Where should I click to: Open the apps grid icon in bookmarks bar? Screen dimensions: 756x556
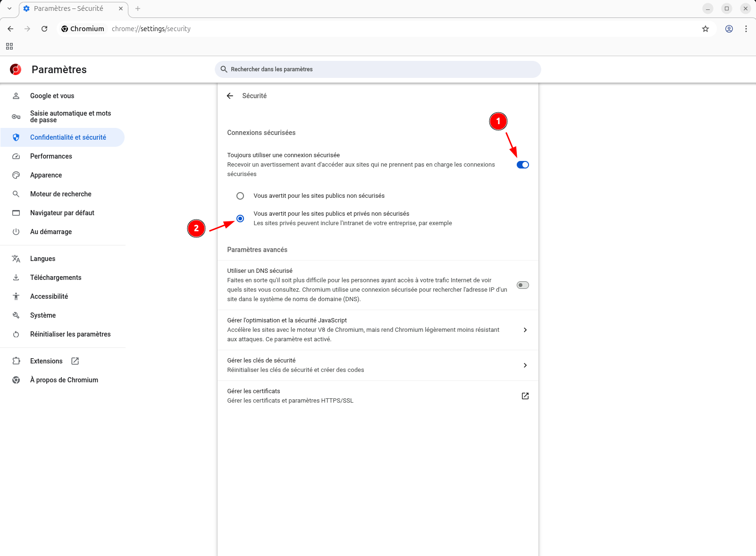tap(9, 46)
